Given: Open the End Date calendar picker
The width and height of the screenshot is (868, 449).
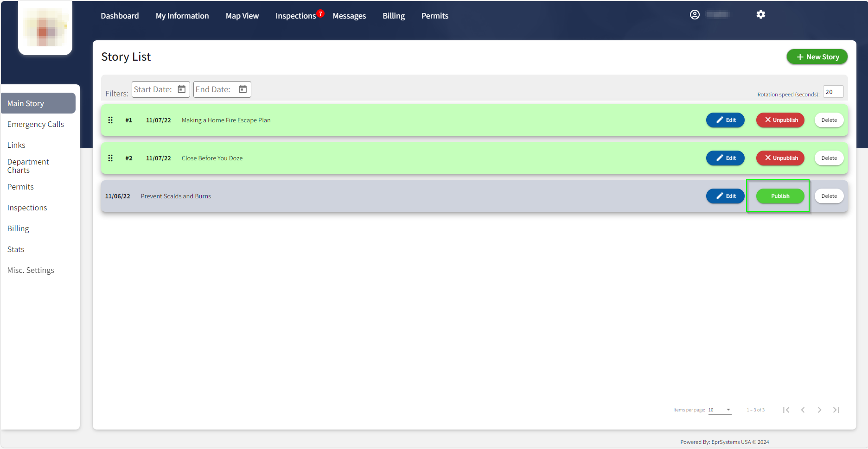Looking at the screenshot, I should click(243, 89).
